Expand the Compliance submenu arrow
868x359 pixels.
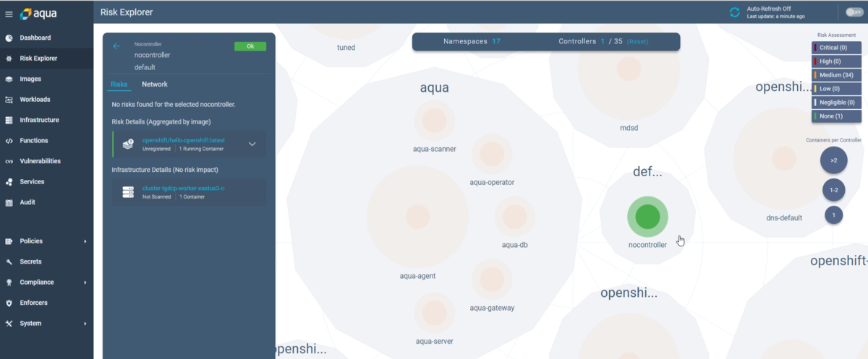[x=85, y=282]
